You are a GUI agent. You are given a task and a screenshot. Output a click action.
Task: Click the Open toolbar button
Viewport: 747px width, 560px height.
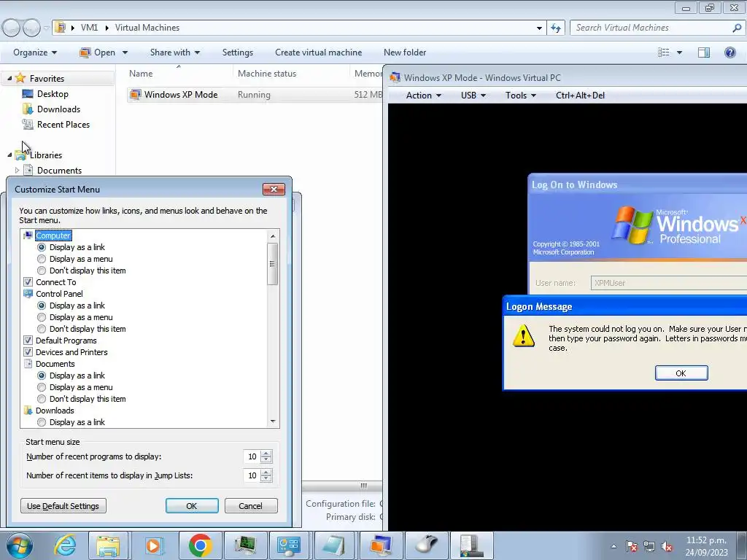tap(98, 52)
